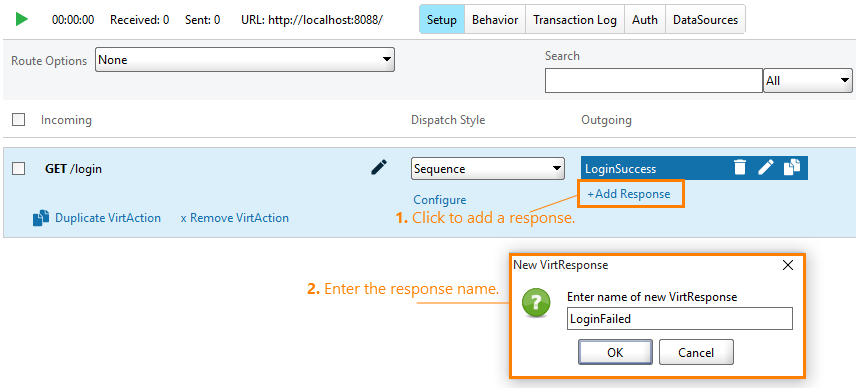Delete the LoginSuccess response trash icon
856x388 pixels.
click(x=739, y=168)
